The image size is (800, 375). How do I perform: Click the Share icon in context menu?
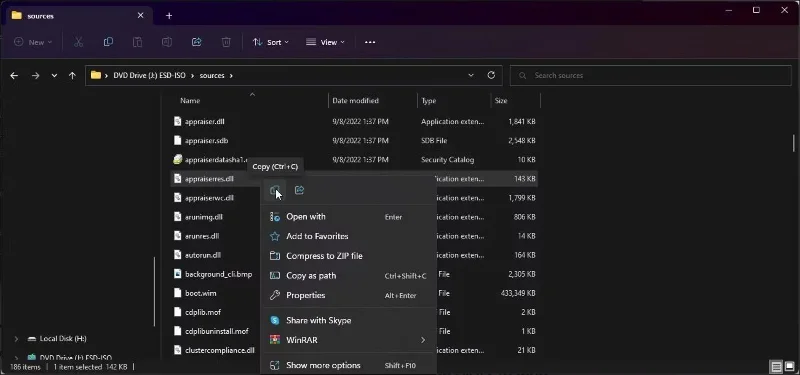tap(299, 190)
